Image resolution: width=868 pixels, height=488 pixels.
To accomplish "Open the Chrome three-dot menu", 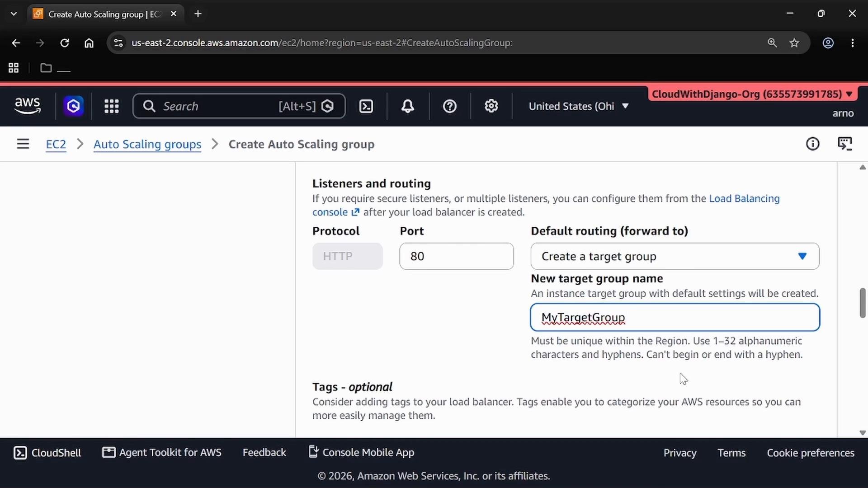I will pos(853,43).
